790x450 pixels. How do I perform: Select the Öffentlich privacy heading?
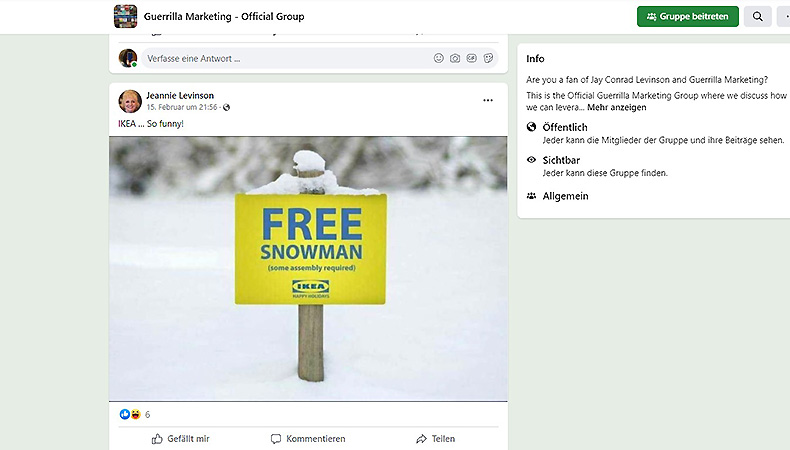565,127
